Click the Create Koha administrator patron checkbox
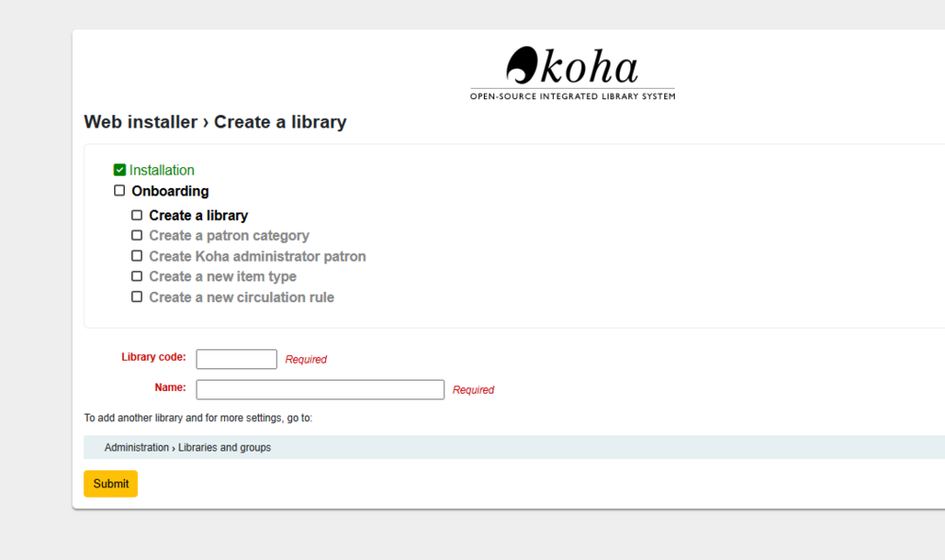 pos(137,255)
